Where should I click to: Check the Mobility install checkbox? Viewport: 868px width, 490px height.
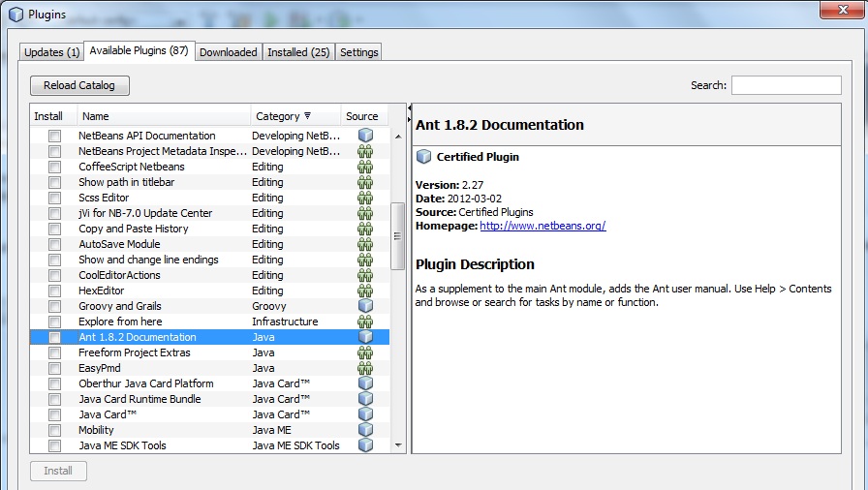54,430
